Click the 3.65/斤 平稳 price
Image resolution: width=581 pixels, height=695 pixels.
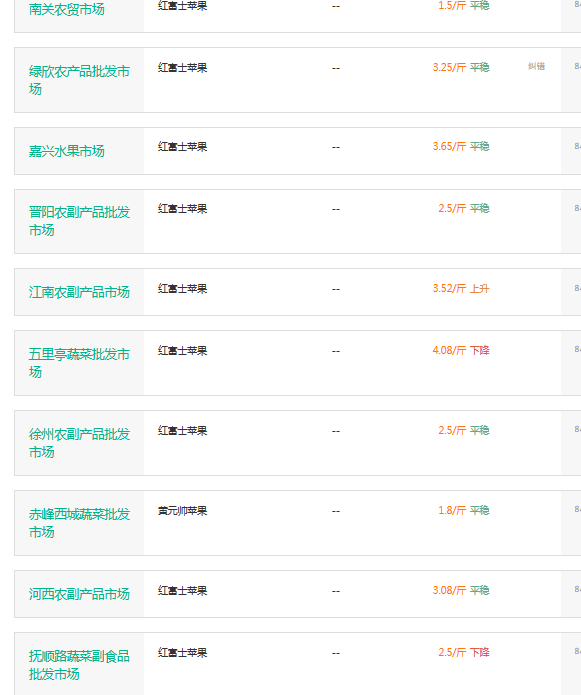point(461,146)
